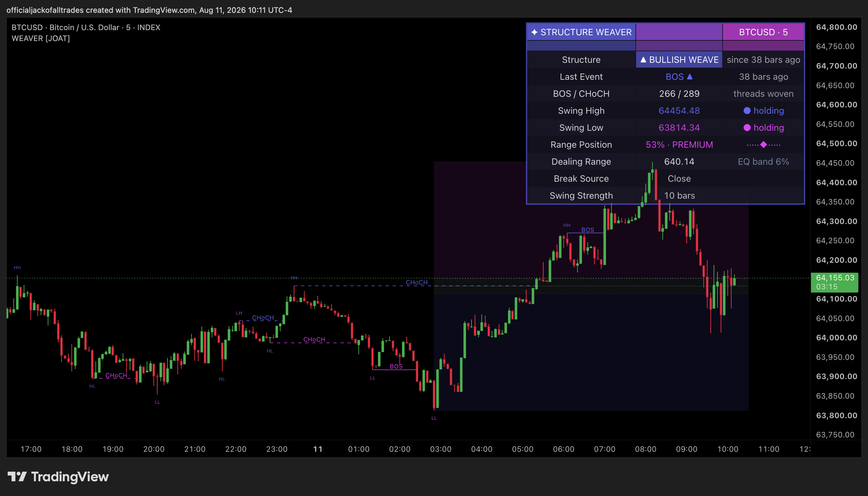The width and height of the screenshot is (868, 496).
Task: Click the 'threads woven' label
Action: (x=763, y=94)
